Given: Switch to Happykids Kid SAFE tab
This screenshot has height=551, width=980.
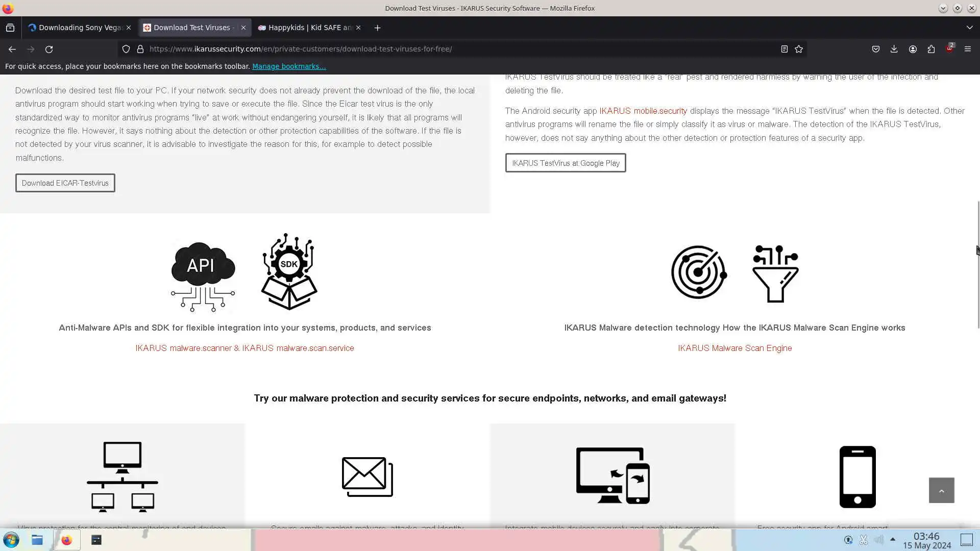Looking at the screenshot, I should [306, 28].
